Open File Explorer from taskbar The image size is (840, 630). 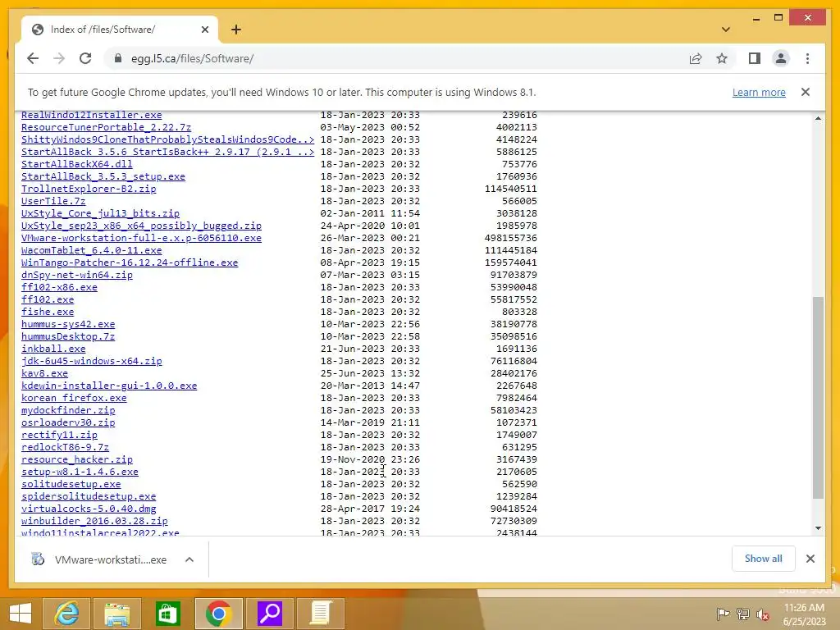(116, 614)
